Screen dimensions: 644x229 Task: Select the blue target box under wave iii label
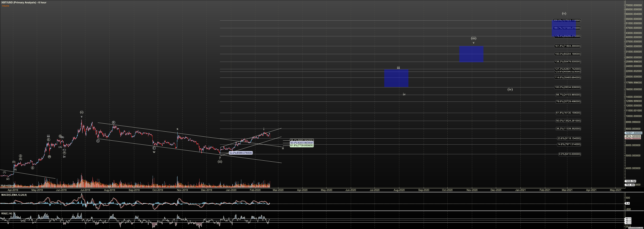[396, 78]
